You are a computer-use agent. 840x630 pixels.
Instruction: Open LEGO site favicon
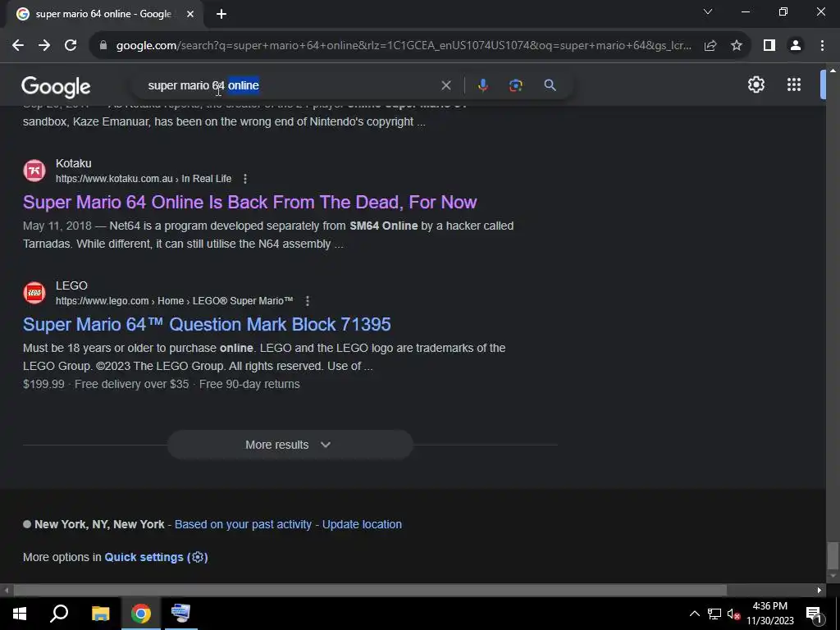[x=34, y=293]
